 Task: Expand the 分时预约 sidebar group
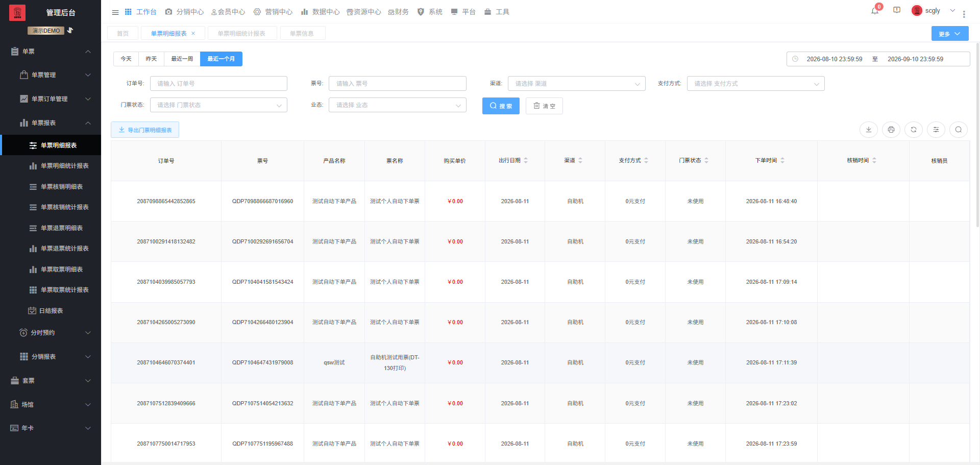point(51,333)
